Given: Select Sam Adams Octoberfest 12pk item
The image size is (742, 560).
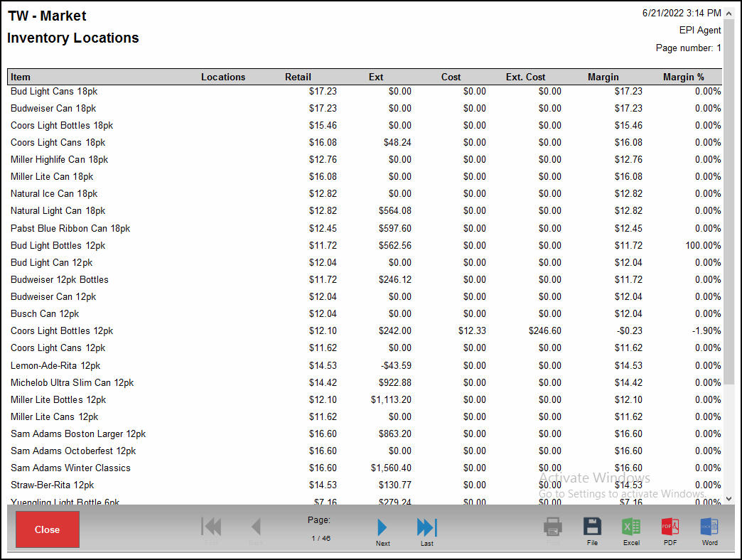Looking at the screenshot, I should [x=73, y=451].
